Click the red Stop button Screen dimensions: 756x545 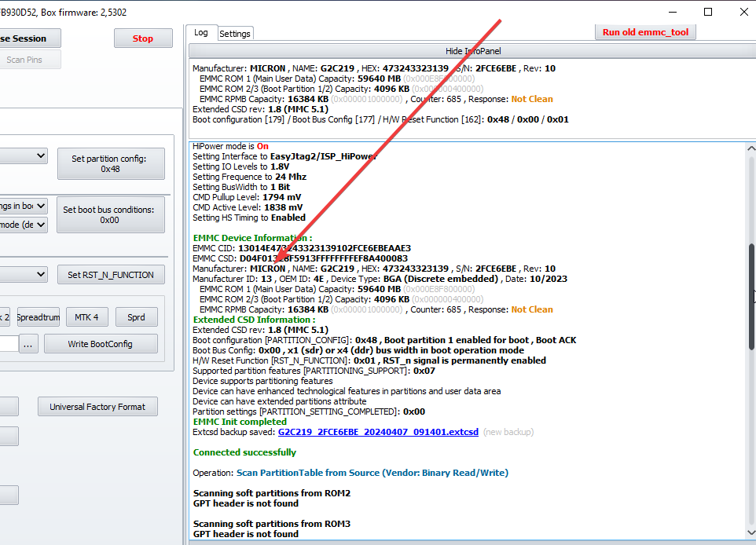click(143, 38)
